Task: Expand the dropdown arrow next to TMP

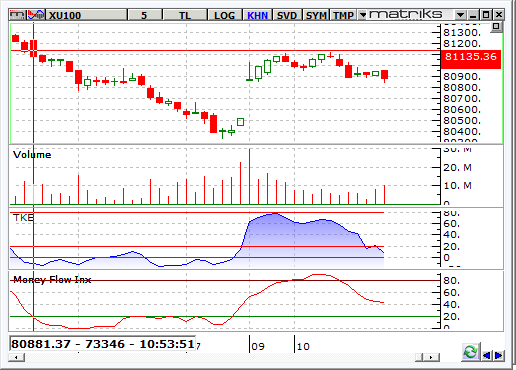Action: [x=363, y=15]
